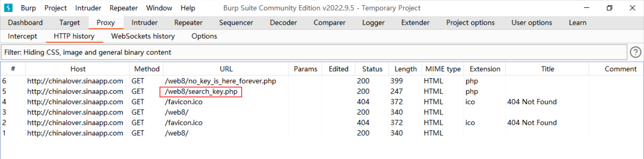Open the Project menu

55,8
